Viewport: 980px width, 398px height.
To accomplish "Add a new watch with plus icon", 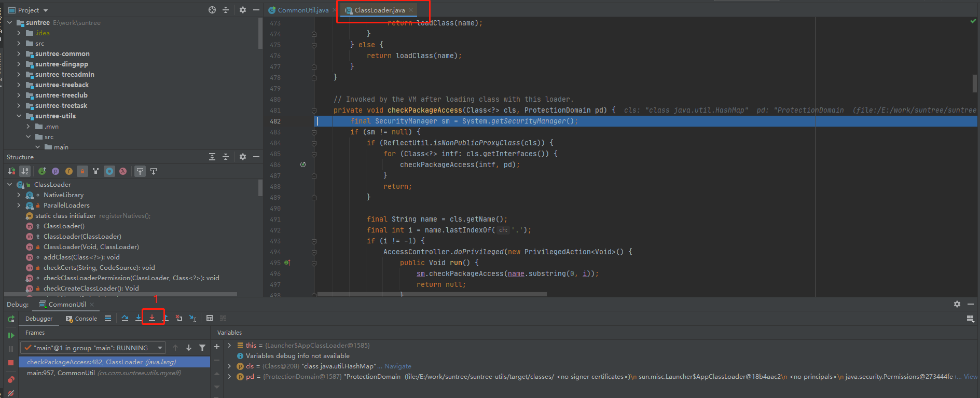I will pos(217,347).
